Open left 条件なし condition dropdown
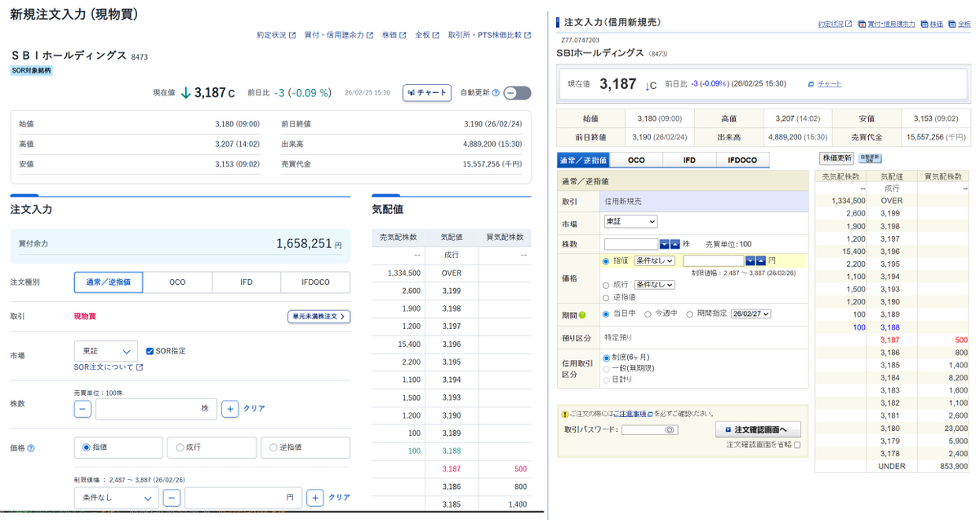The image size is (980, 520). point(116,497)
